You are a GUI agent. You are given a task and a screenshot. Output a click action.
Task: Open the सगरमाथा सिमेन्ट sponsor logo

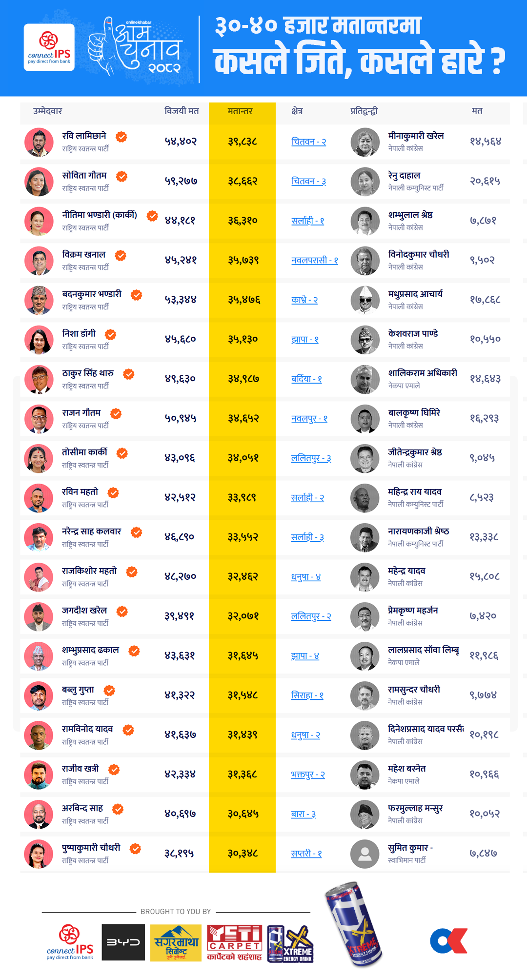tap(176, 942)
